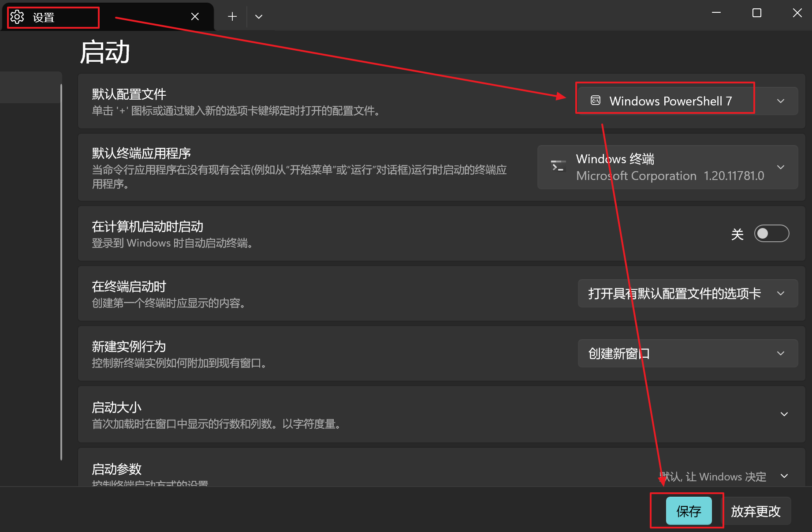This screenshot has width=812, height=532.
Task: Click 创建第一个终端时应显示的内容 description
Action: tap(169, 303)
